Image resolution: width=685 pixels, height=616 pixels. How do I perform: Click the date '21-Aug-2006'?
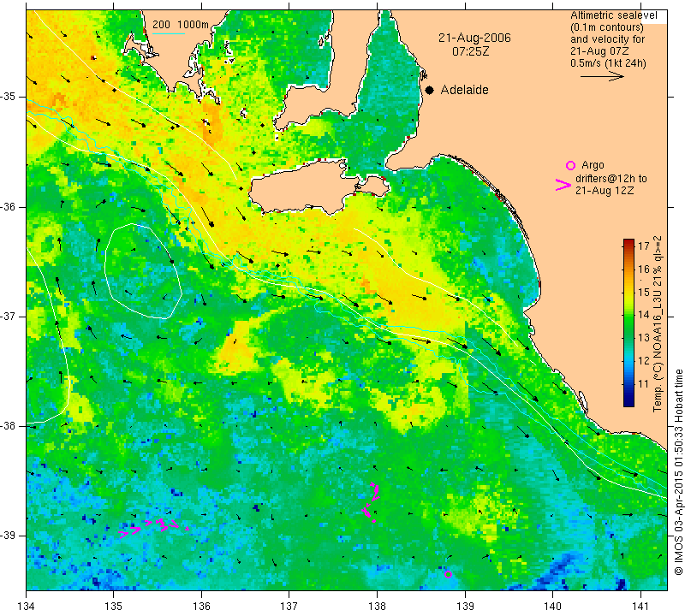click(x=474, y=38)
